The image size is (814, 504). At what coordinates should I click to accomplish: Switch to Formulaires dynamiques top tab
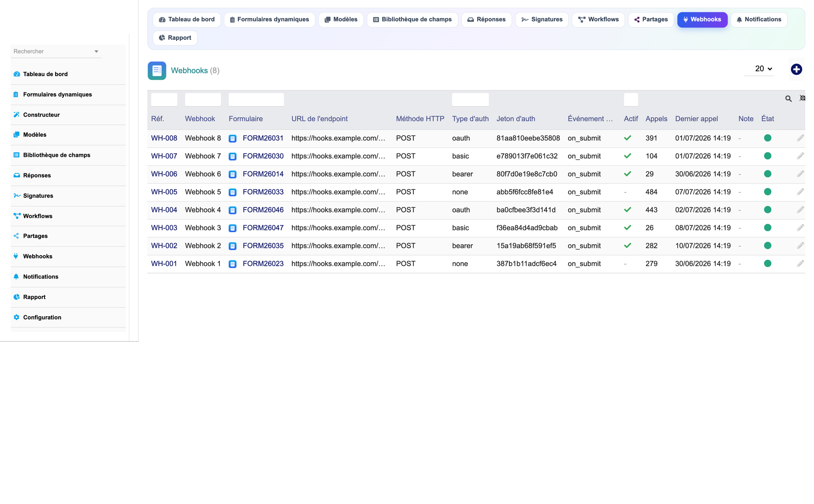click(x=269, y=20)
